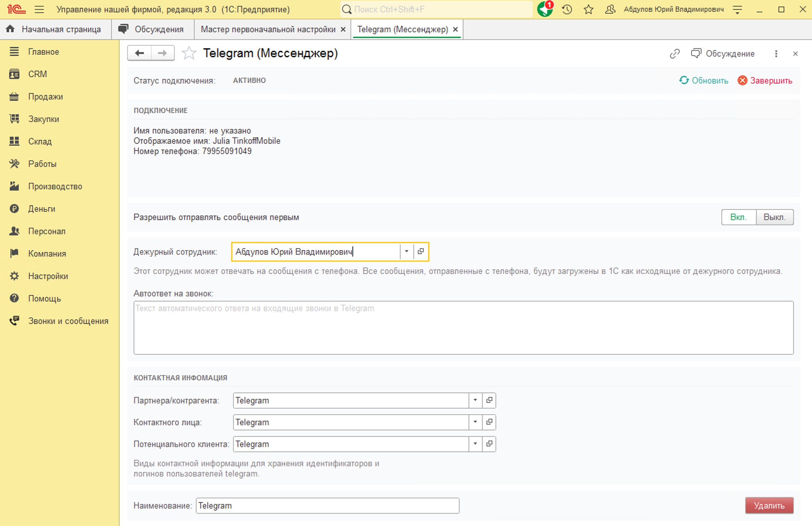This screenshot has width=812, height=526.
Task: Click the history clock icon
Action: pos(567,9)
